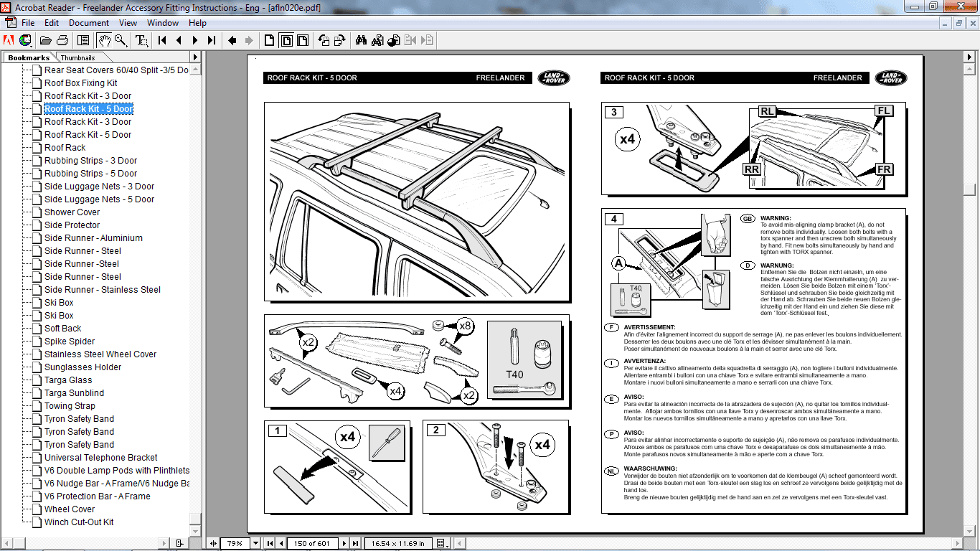Image resolution: width=980 pixels, height=551 pixels.
Task: Click the Open file folder icon
Action: click(x=46, y=40)
